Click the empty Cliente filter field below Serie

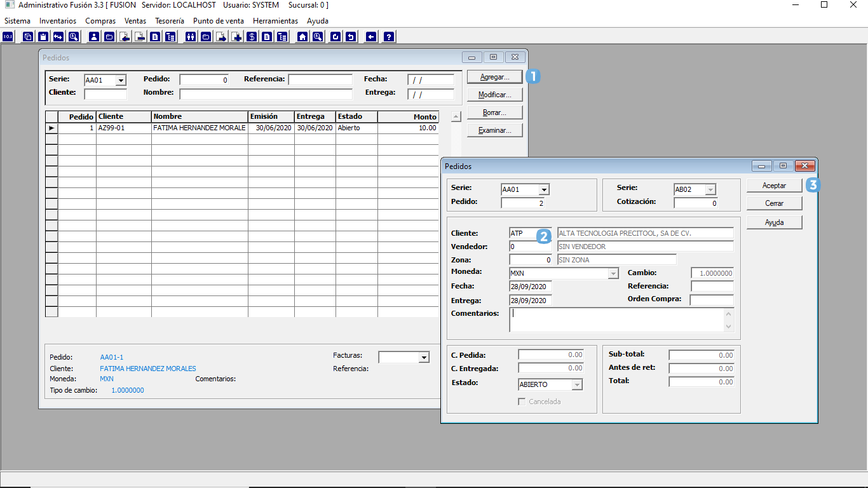pyautogui.click(x=105, y=94)
